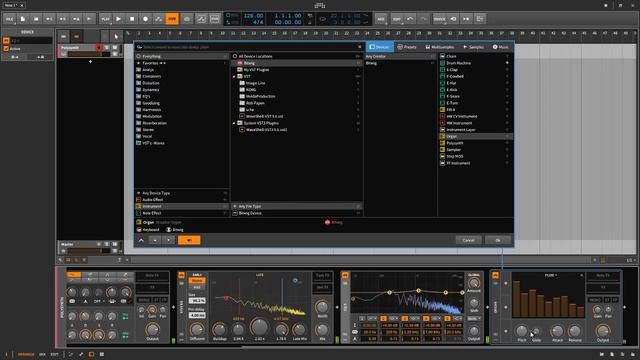The height and width of the screenshot is (360, 640).
Task: Clear the browser search with X icon
Action: (x=360, y=47)
